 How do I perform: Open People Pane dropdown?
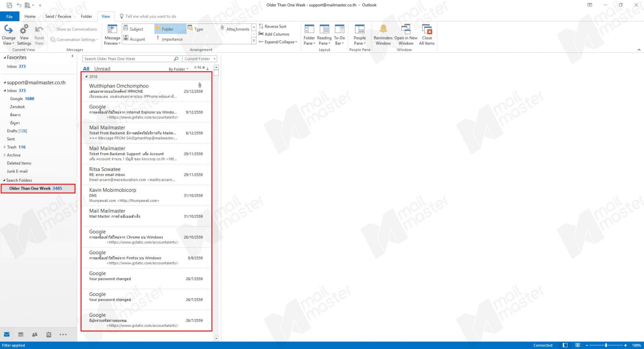[x=360, y=35]
